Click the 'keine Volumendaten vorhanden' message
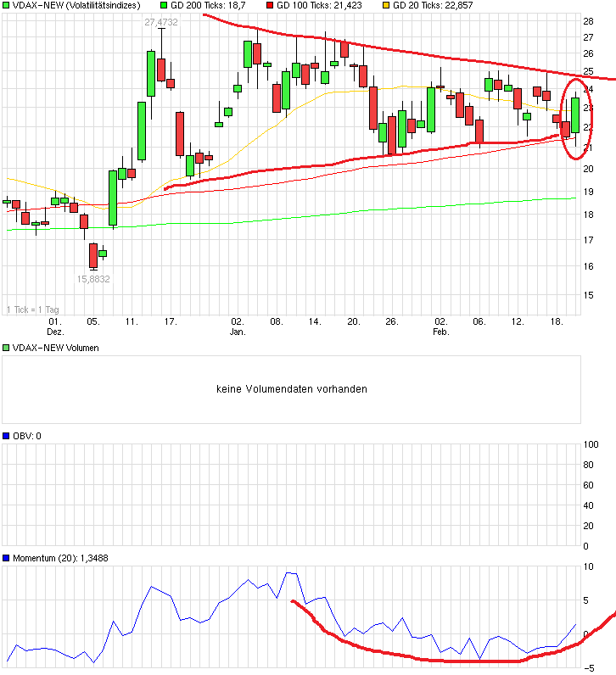616x675 pixels. [x=292, y=389]
